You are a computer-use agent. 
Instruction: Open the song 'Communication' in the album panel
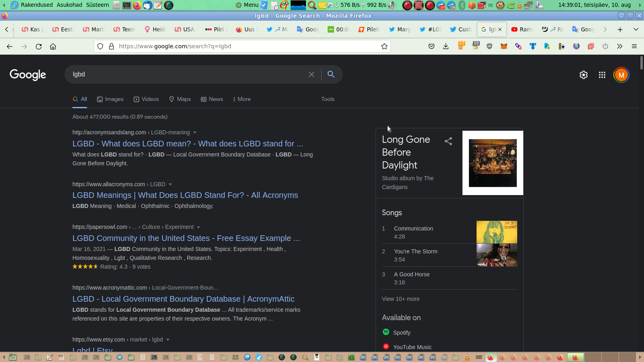click(x=413, y=228)
